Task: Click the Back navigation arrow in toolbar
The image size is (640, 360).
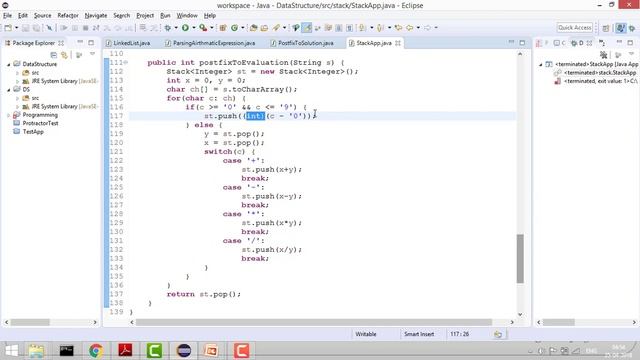Action: [410, 28]
